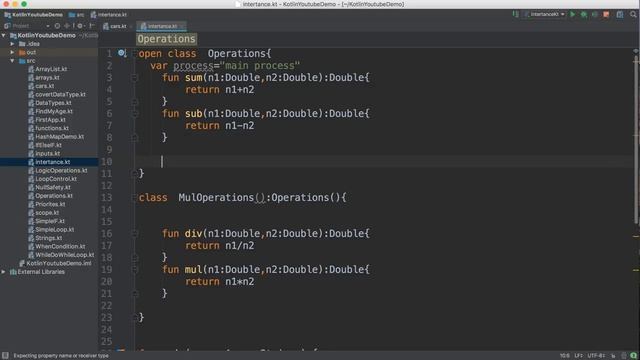Fold the sub function at line 6
This screenshot has width=640, height=360.
(134, 113)
